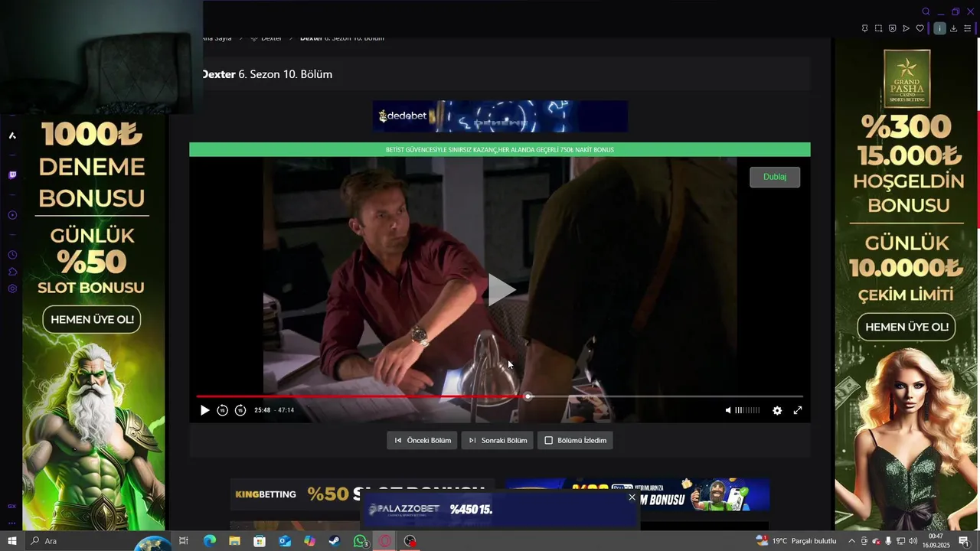Open the Aria icon atop the sidebar
This screenshot has width=980, height=551.
pos(12,135)
